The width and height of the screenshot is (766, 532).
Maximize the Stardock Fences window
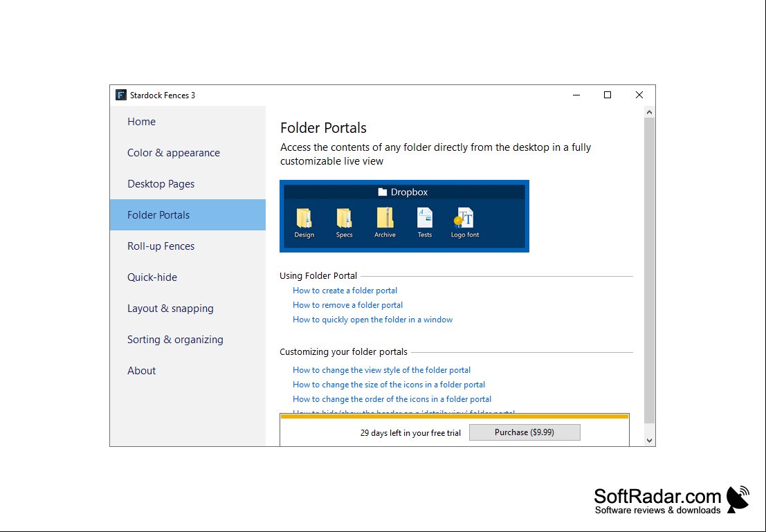[x=608, y=95]
